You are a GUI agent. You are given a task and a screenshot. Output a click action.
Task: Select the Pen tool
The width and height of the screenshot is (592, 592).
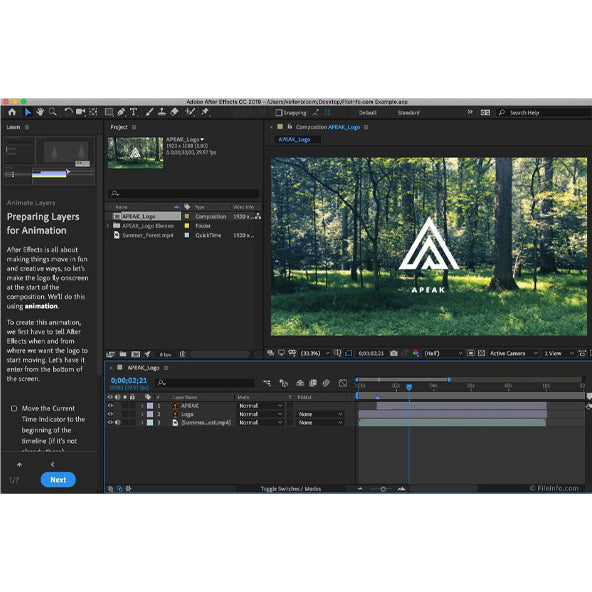pos(121,112)
